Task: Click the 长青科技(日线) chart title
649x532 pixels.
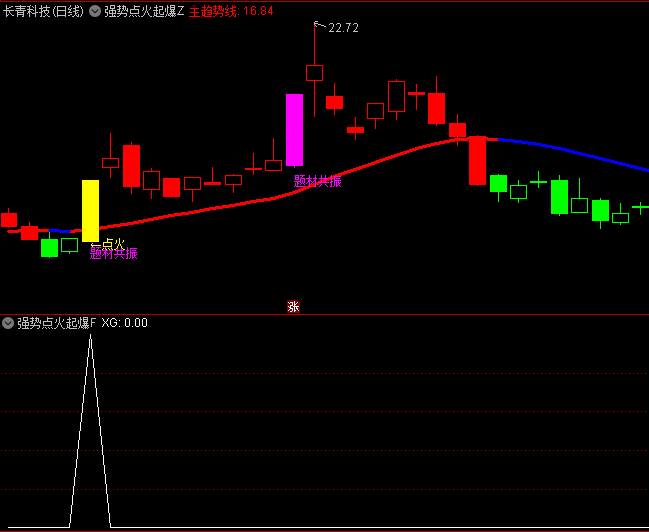Action: pyautogui.click(x=43, y=11)
